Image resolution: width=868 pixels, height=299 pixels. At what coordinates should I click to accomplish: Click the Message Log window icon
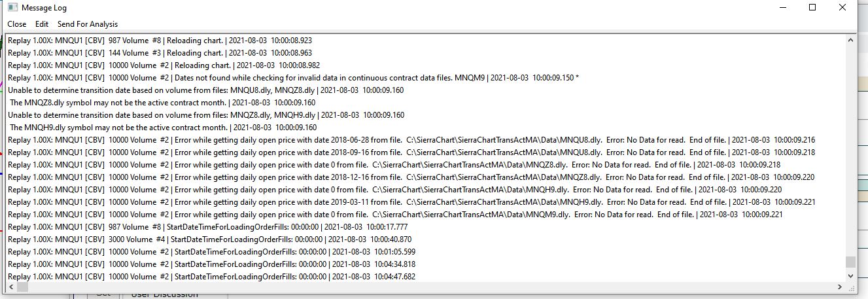click(x=12, y=8)
